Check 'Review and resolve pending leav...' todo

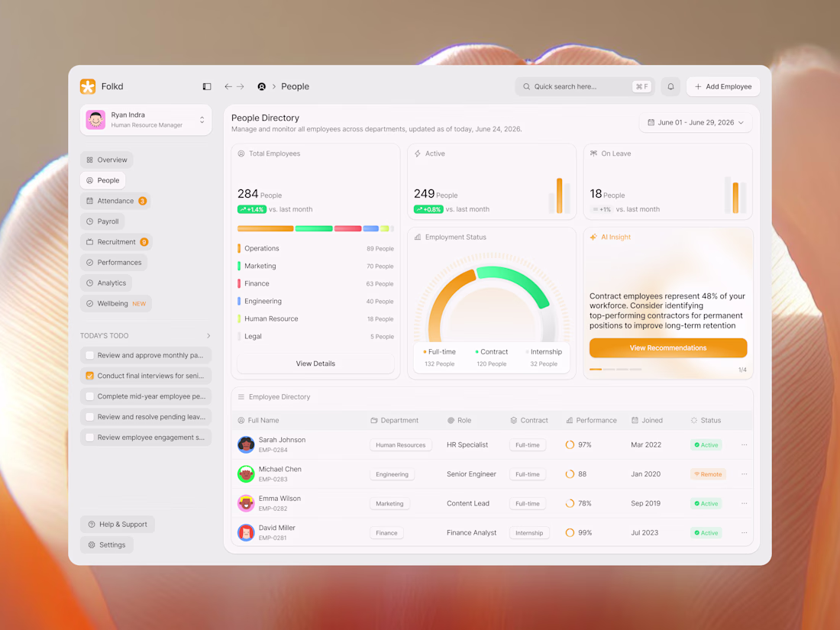coord(90,417)
